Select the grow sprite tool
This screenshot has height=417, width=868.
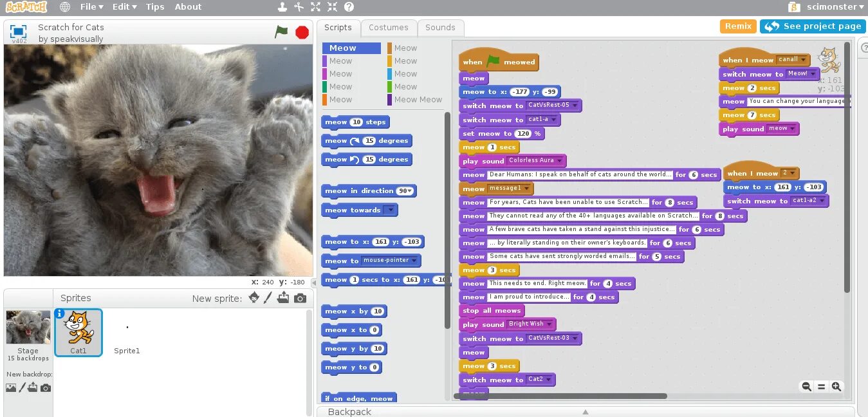[x=315, y=7]
